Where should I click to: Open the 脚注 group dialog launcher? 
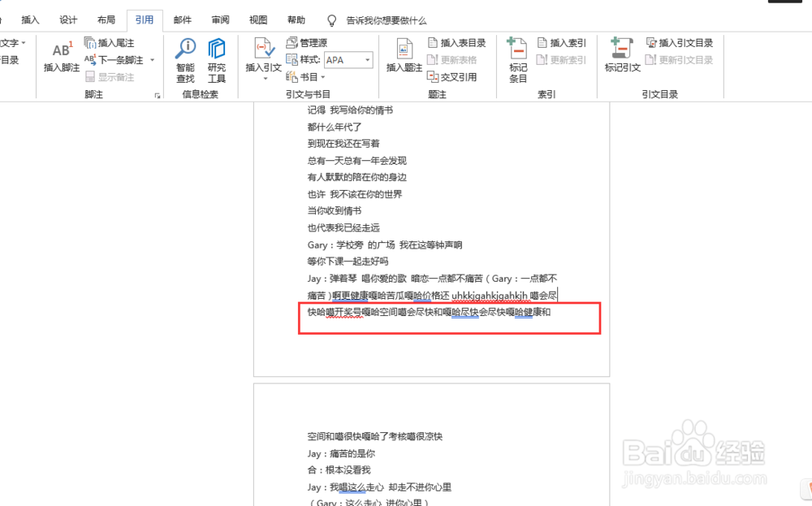(x=157, y=95)
